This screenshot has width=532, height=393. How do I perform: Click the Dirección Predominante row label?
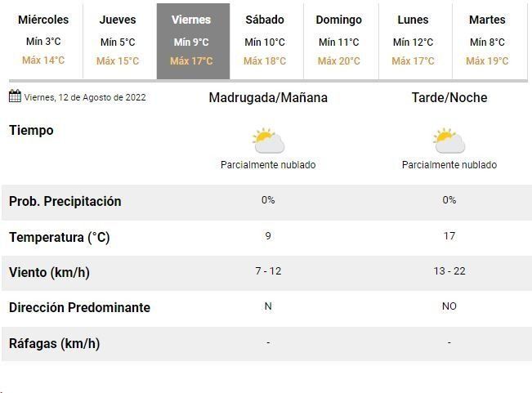click(x=79, y=308)
